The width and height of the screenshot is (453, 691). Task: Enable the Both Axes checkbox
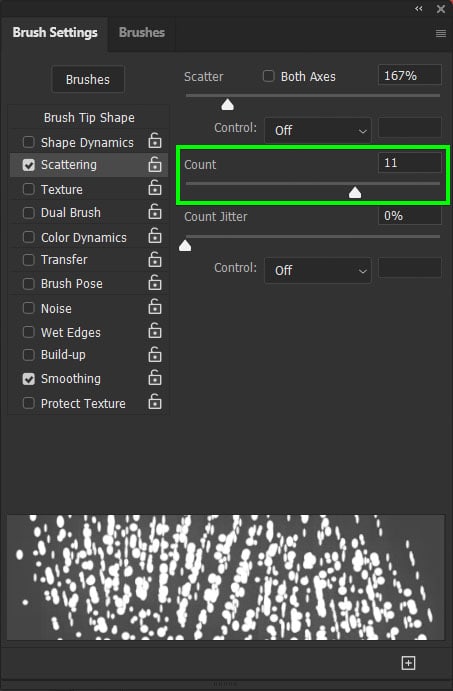click(x=268, y=76)
